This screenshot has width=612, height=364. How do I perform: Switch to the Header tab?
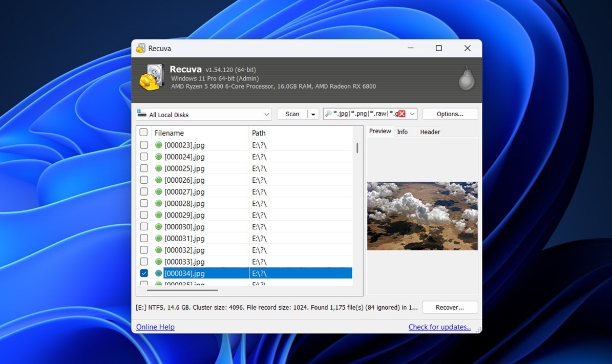[x=430, y=132]
